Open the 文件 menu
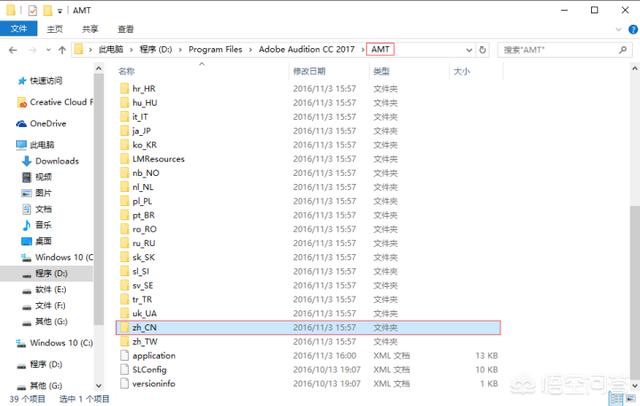Image resolution: width=640 pixels, height=406 pixels. [x=18, y=30]
